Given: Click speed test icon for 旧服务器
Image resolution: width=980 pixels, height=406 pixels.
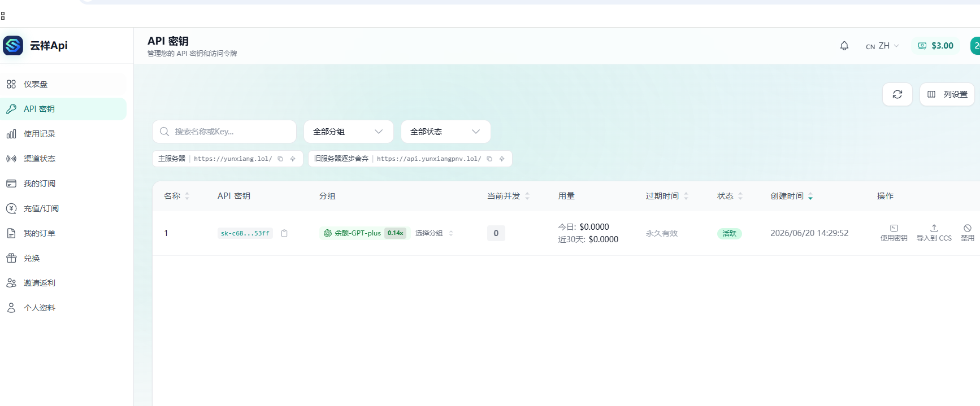Looking at the screenshot, I should [502, 159].
